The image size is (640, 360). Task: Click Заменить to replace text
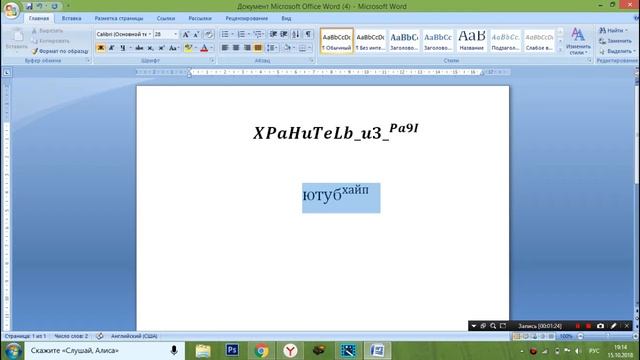coord(616,41)
